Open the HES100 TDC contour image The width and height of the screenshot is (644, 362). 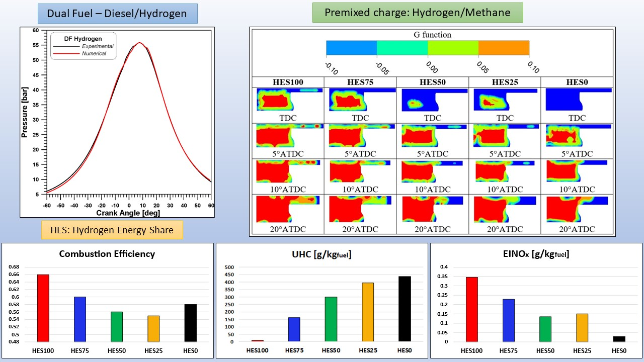(289, 100)
